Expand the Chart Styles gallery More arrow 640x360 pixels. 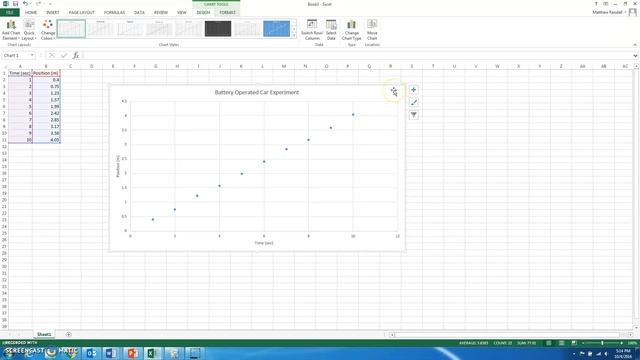pyautogui.click(x=293, y=36)
